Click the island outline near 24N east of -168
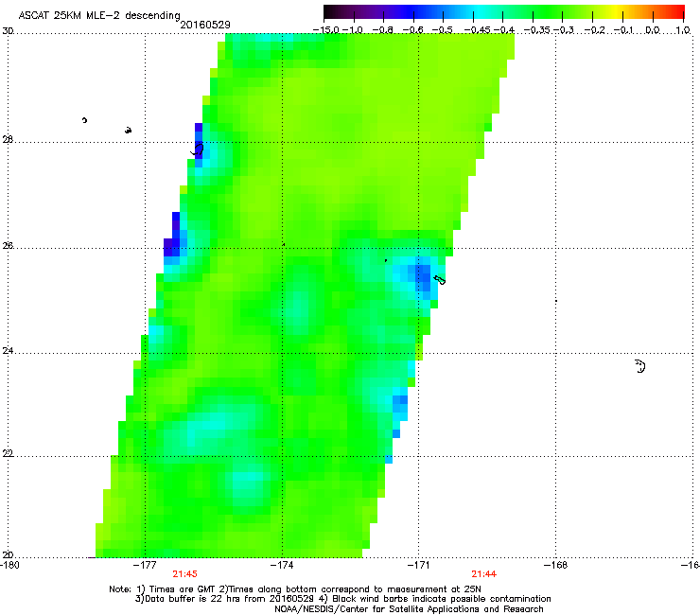 pyautogui.click(x=640, y=366)
